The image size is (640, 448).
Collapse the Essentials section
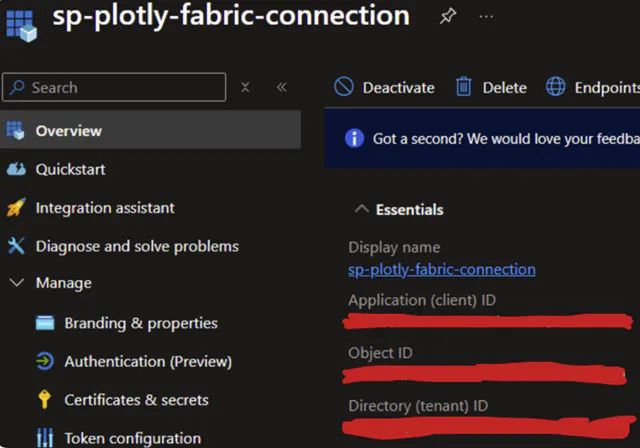click(x=360, y=210)
